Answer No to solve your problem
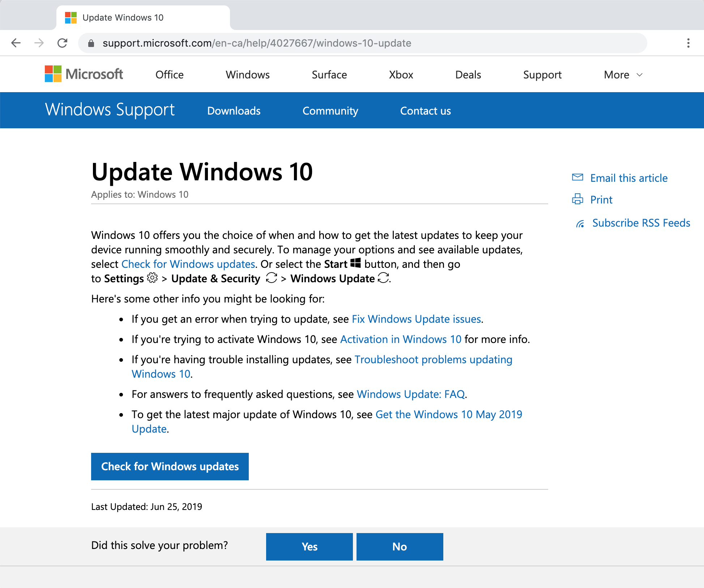Viewport: 704px width, 588px height. (x=400, y=546)
